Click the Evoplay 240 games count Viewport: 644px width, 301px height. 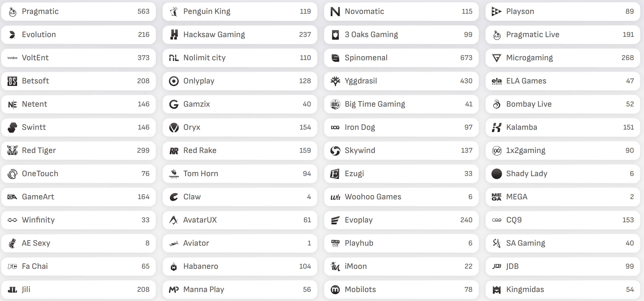[x=466, y=220]
